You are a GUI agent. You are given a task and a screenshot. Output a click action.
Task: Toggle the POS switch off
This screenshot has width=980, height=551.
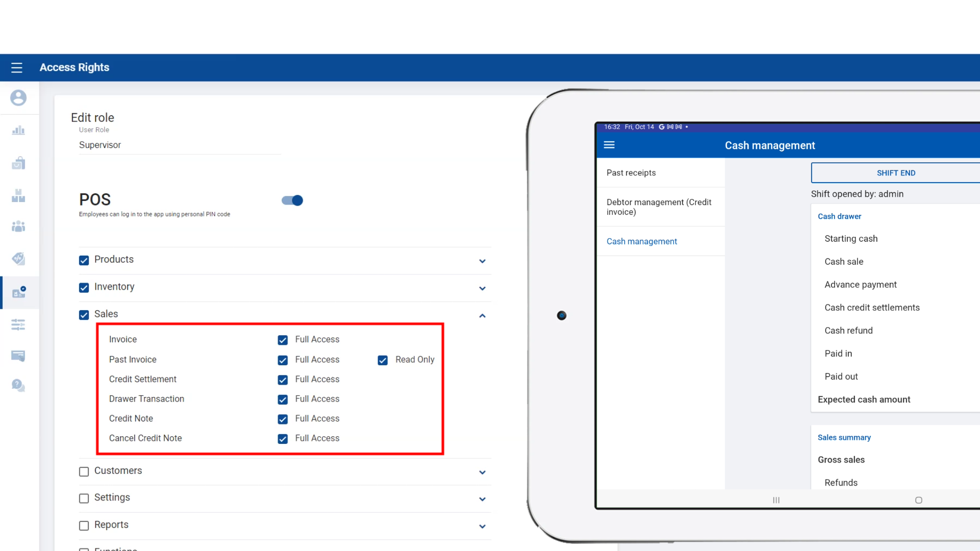(x=292, y=201)
